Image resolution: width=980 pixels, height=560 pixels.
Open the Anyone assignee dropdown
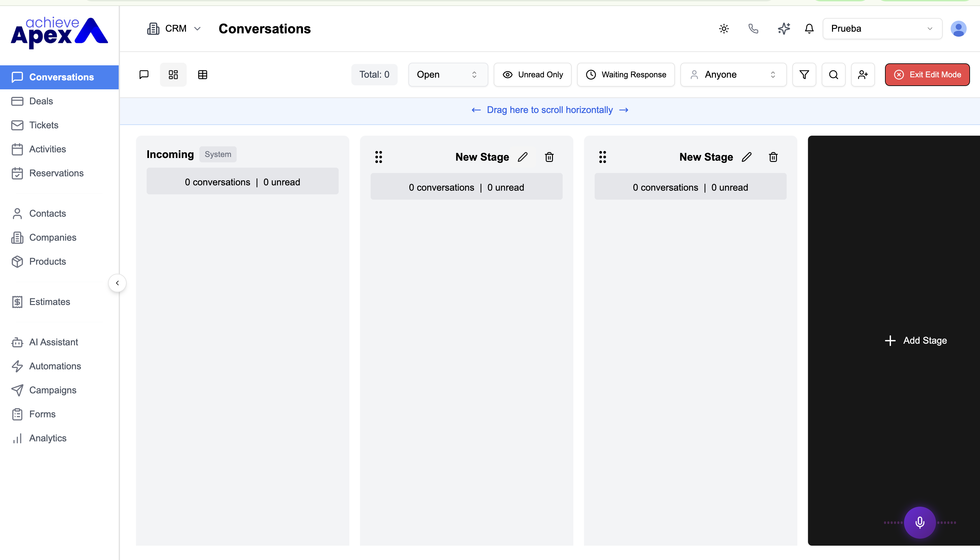click(x=733, y=75)
